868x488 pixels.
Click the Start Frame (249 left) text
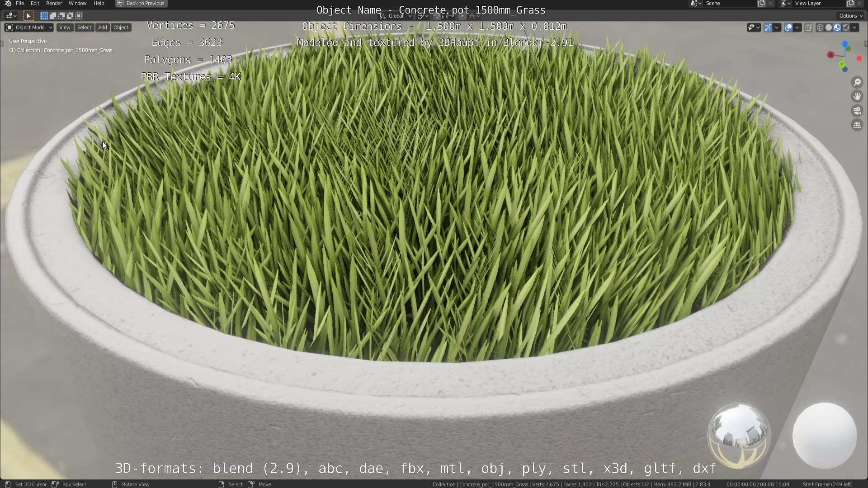click(x=827, y=484)
